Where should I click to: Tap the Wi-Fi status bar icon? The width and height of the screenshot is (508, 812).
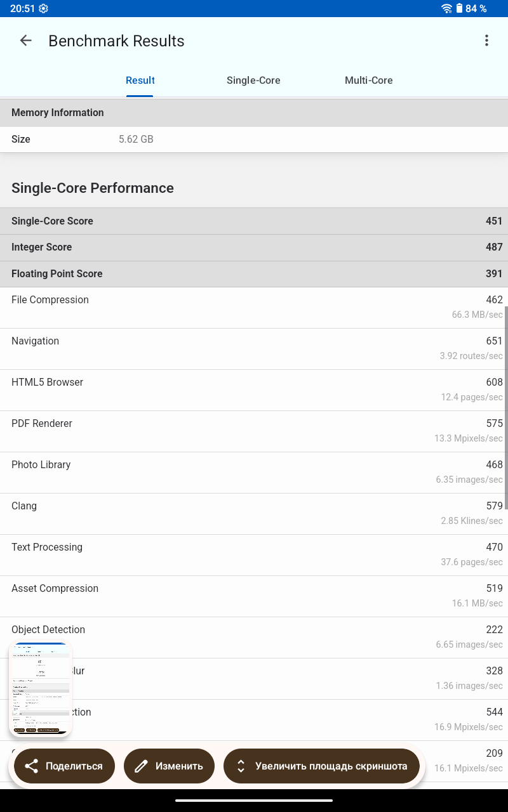coord(447,8)
